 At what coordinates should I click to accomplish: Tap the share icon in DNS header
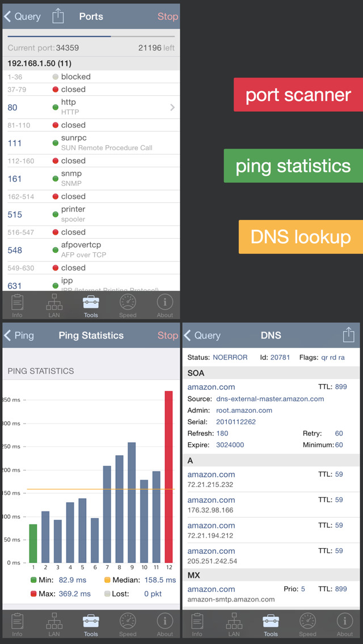[348, 335]
